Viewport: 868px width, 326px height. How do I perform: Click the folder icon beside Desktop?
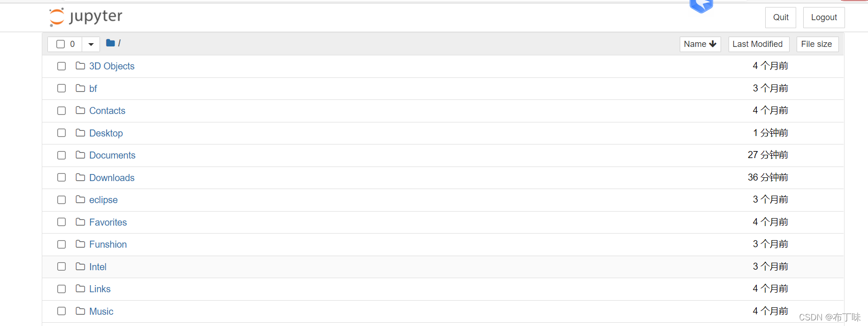(x=80, y=133)
